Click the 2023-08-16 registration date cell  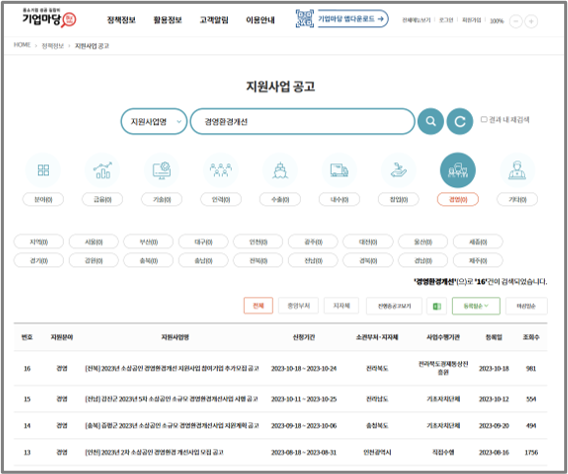coord(494,452)
